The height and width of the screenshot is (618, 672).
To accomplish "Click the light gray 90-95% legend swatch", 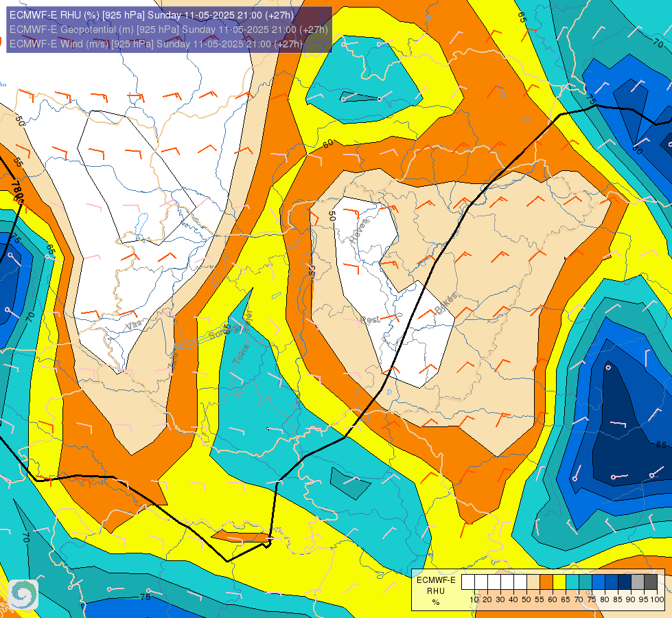I will tap(638, 582).
